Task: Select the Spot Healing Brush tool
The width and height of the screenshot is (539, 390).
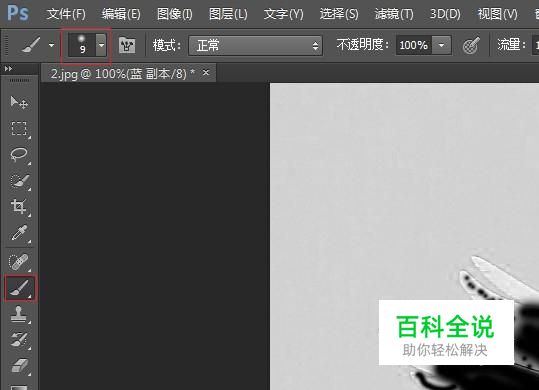Action: [x=19, y=262]
